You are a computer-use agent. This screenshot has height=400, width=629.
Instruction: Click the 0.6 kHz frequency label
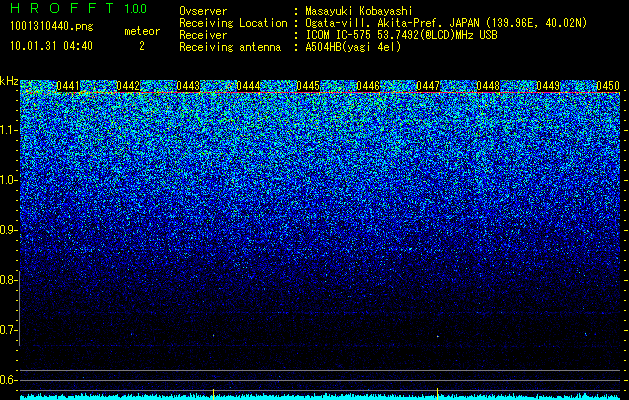pyautogui.click(x=8, y=380)
